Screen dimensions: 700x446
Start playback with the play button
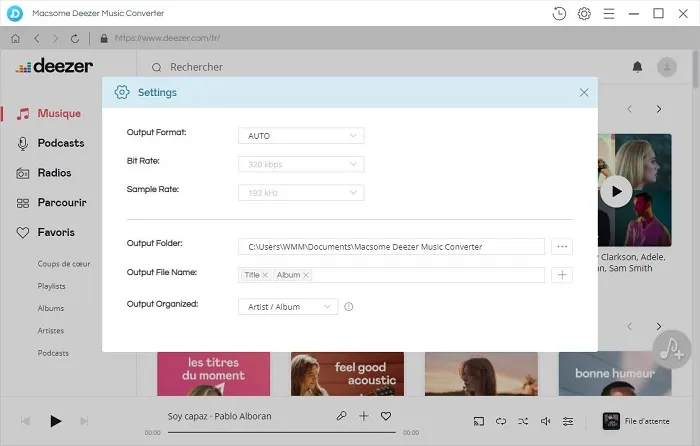tap(55, 421)
